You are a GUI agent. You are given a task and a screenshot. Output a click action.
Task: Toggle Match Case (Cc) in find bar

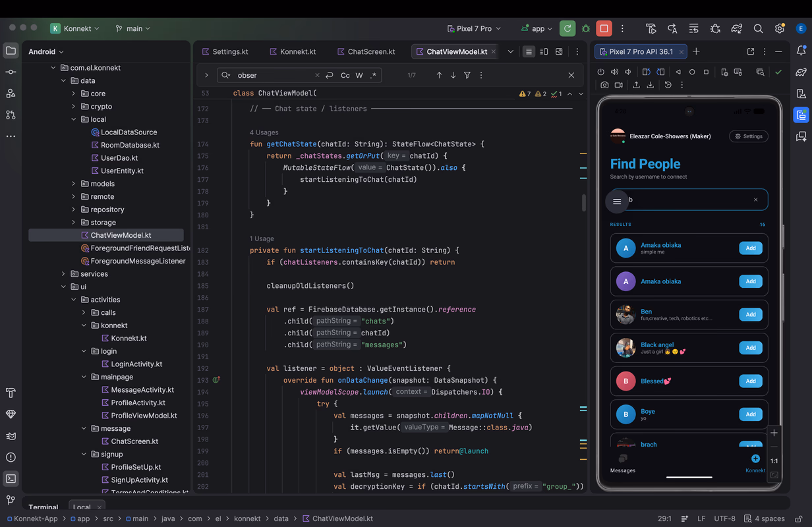tap(345, 75)
